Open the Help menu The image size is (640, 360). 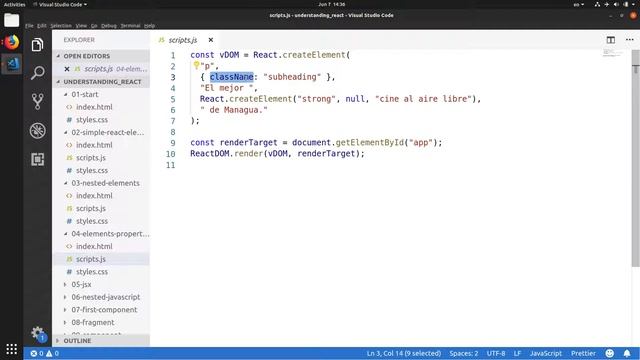coord(149,26)
